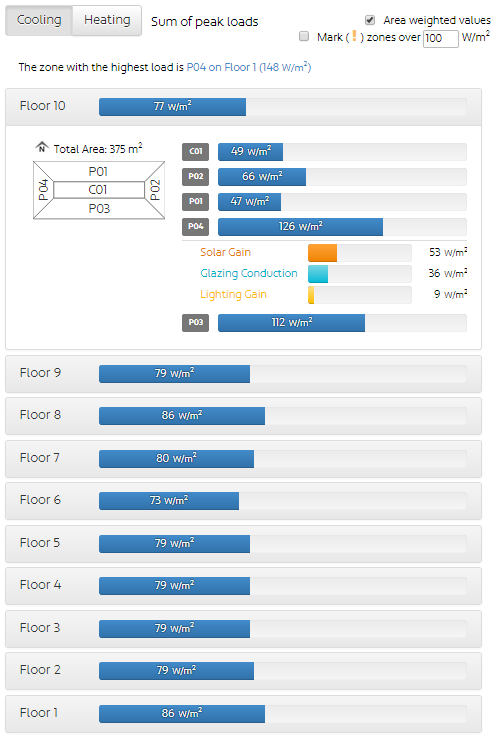Click the C01 zone badge
The image size is (493, 737).
tap(196, 152)
